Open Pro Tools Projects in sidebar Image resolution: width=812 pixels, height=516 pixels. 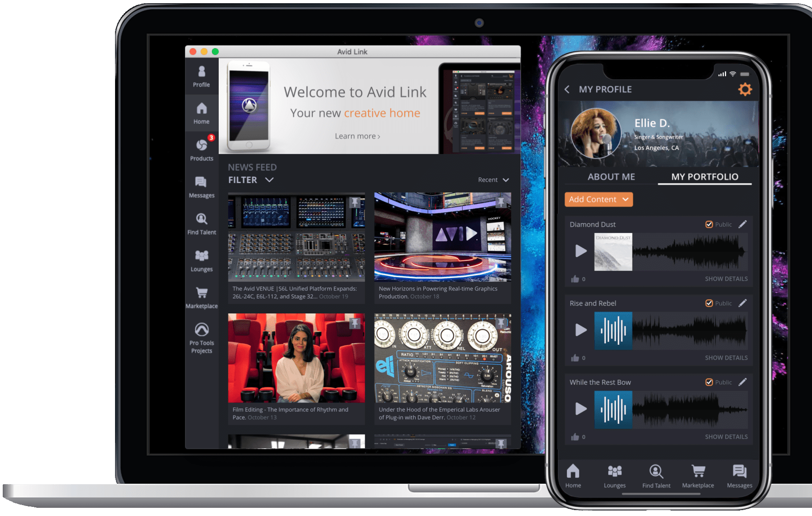(201, 338)
